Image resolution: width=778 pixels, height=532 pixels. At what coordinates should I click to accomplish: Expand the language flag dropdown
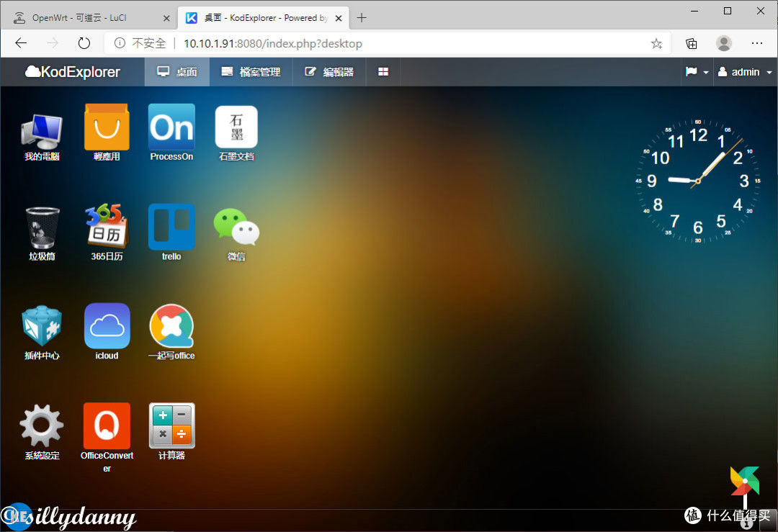tap(696, 71)
